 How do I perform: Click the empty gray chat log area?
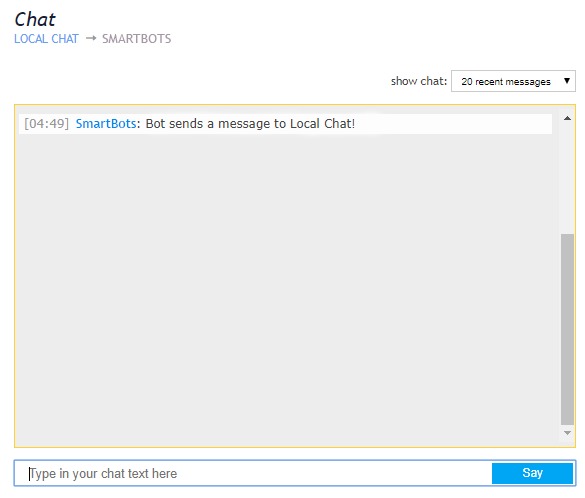[287, 287]
